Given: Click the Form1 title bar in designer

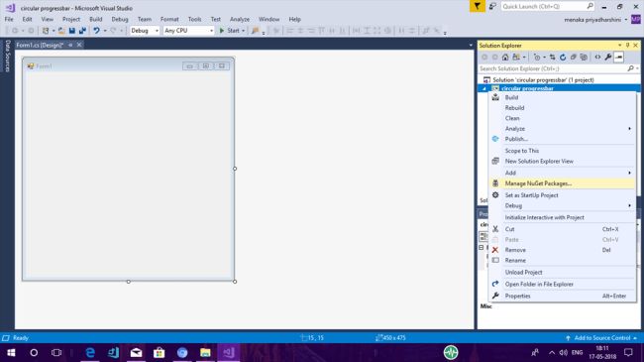Looking at the screenshot, I should [128, 65].
